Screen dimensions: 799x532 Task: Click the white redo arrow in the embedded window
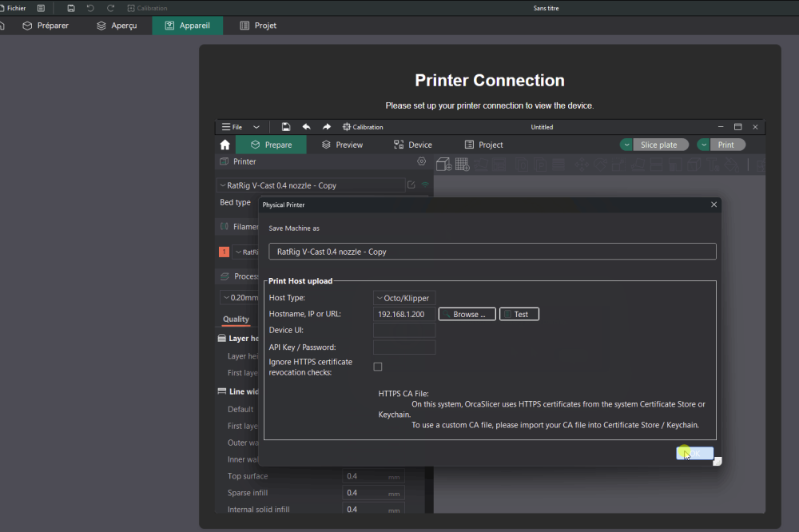click(x=327, y=127)
